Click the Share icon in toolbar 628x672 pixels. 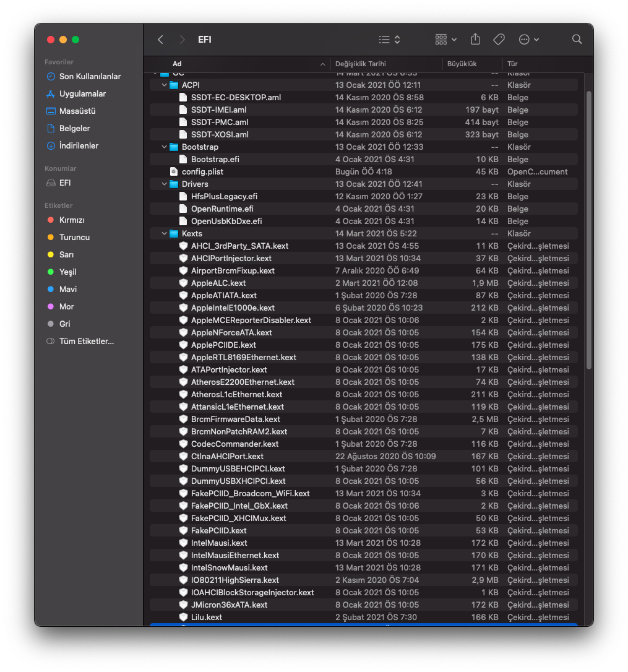tap(475, 40)
